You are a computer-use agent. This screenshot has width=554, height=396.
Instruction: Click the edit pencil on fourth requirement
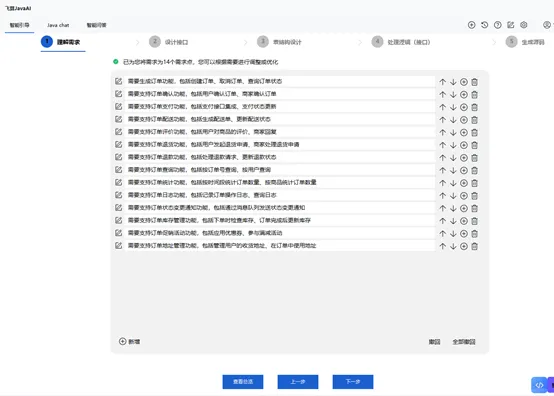(118, 119)
